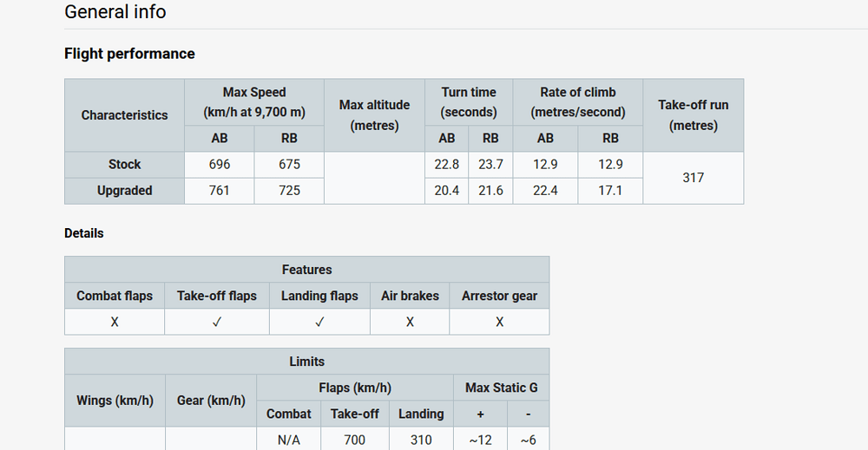Select the Characteristics column header
The image size is (868, 450).
pyautogui.click(x=124, y=115)
